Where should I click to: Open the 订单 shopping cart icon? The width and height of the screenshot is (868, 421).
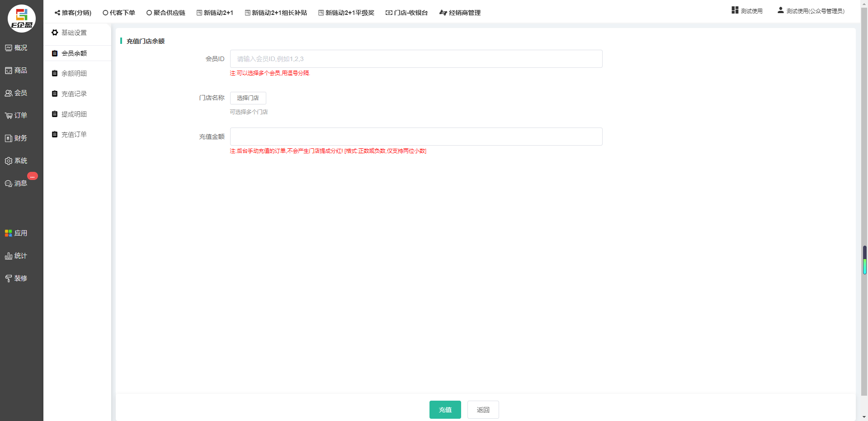click(x=9, y=116)
